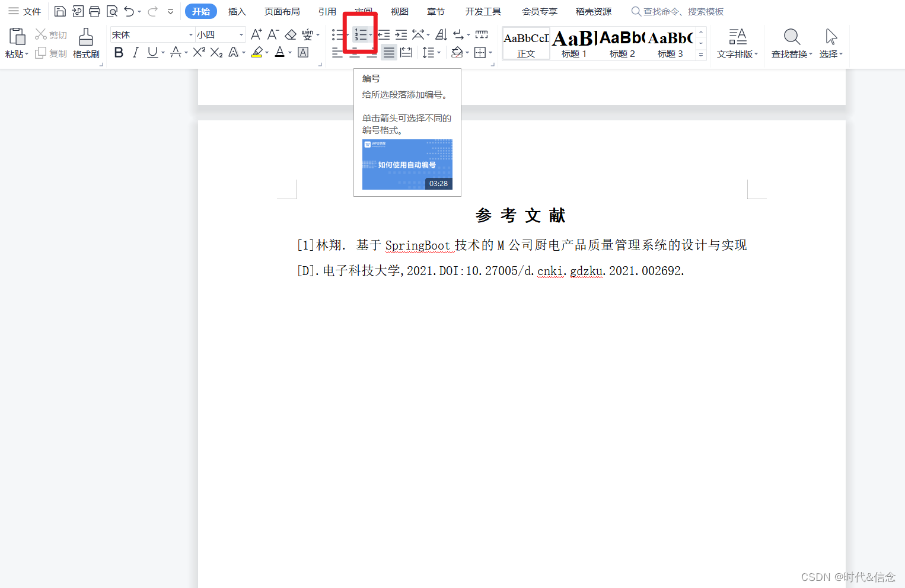Image resolution: width=905 pixels, height=588 pixels.
Task: Toggle superscript X² formatting
Action: [x=199, y=52]
